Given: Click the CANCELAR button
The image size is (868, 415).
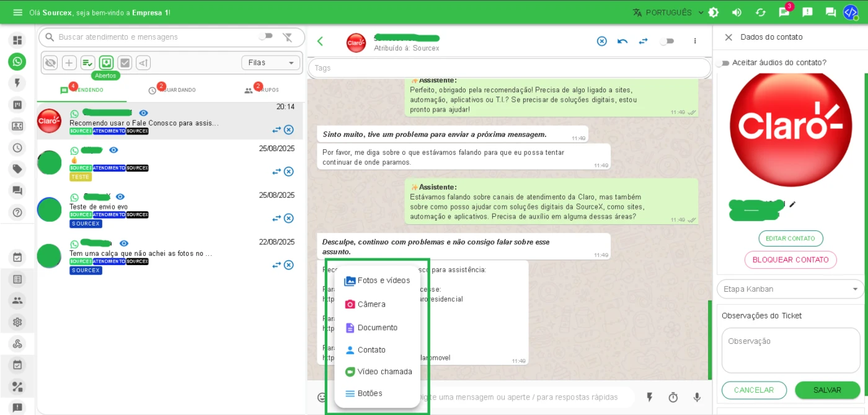Looking at the screenshot, I should [x=754, y=390].
